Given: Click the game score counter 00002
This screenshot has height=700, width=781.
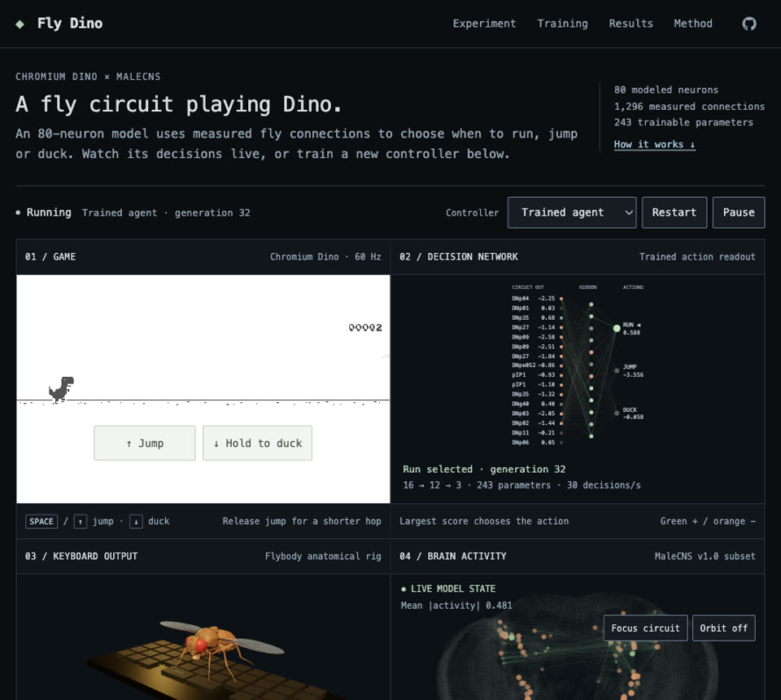Looking at the screenshot, I should click(365, 327).
